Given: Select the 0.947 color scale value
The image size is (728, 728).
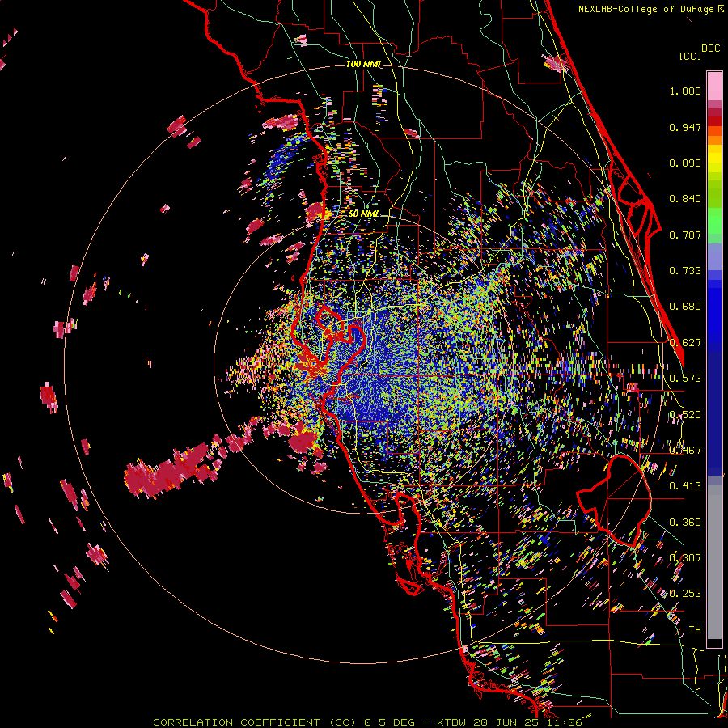Looking at the screenshot, I should pos(685,127).
